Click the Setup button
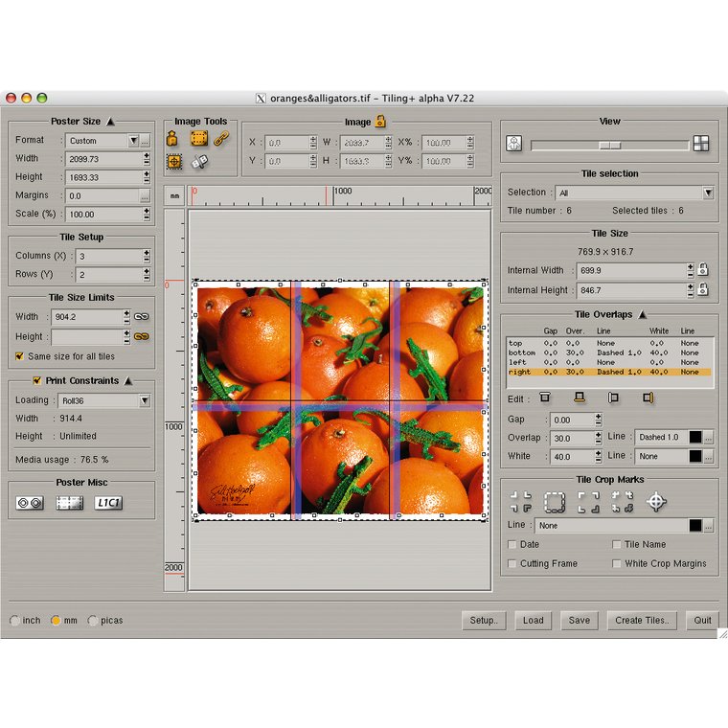The width and height of the screenshot is (728, 728). coord(483,620)
